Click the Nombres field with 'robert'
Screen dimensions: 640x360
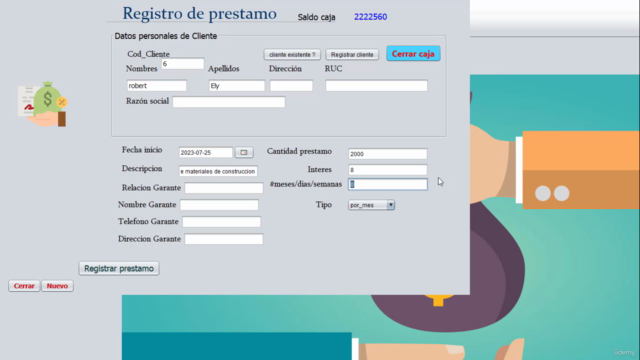click(x=157, y=86)
